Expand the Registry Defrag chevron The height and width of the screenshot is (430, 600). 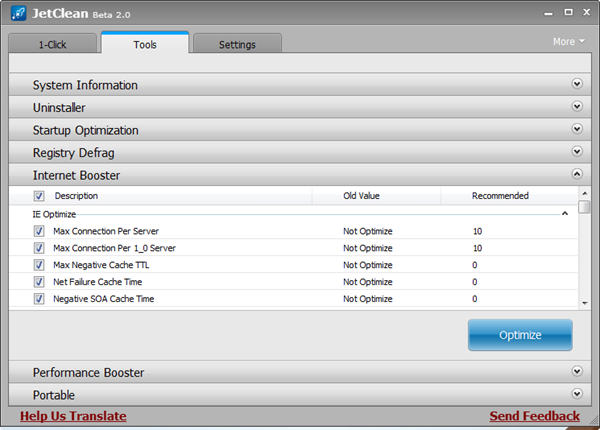click(x=577, y=151)
